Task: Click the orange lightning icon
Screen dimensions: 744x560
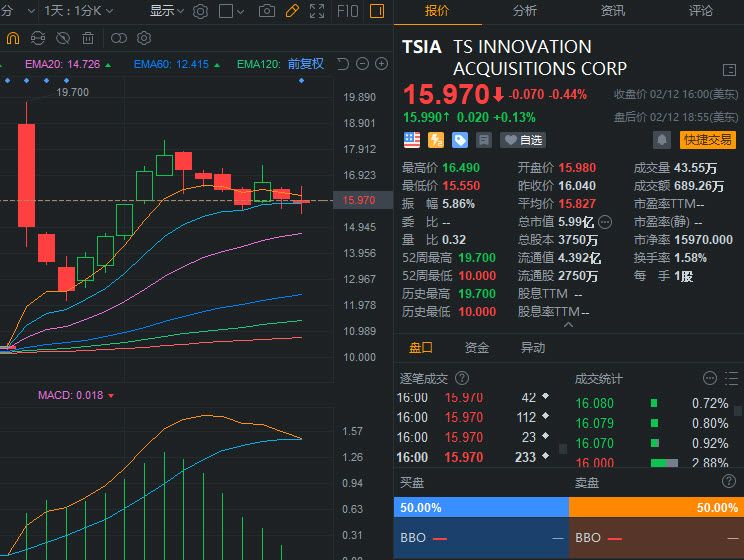Action: (x=436, y=140)
